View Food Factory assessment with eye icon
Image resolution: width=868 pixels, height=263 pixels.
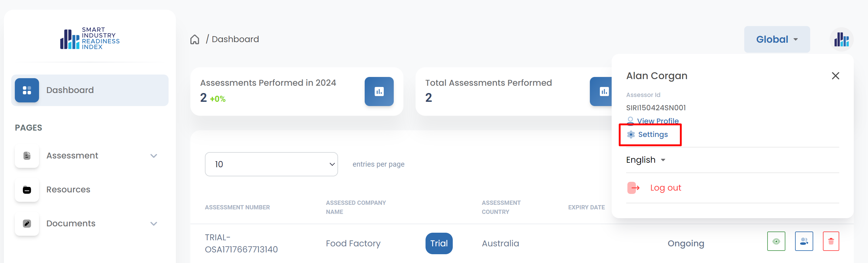(776, 241)
